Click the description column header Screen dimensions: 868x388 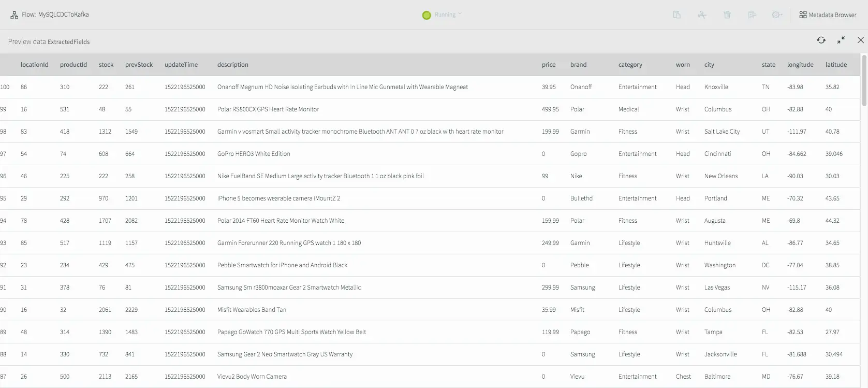tap(232, 65)
